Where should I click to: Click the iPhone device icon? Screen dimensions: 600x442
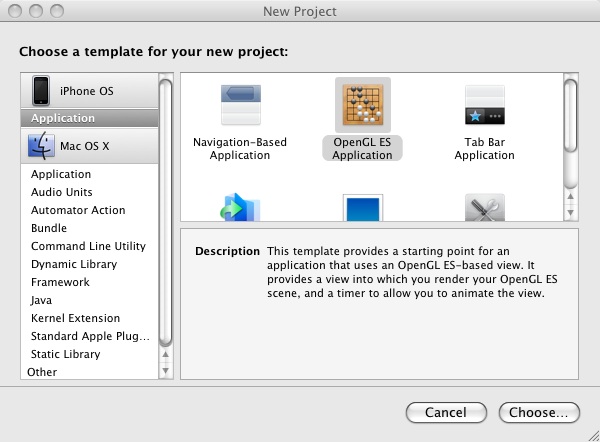pos(41,91)
